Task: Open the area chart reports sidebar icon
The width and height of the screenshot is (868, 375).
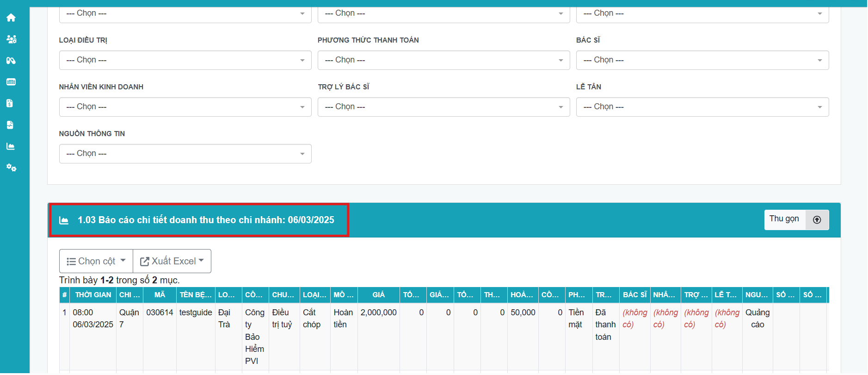Action: click(11, 146)
